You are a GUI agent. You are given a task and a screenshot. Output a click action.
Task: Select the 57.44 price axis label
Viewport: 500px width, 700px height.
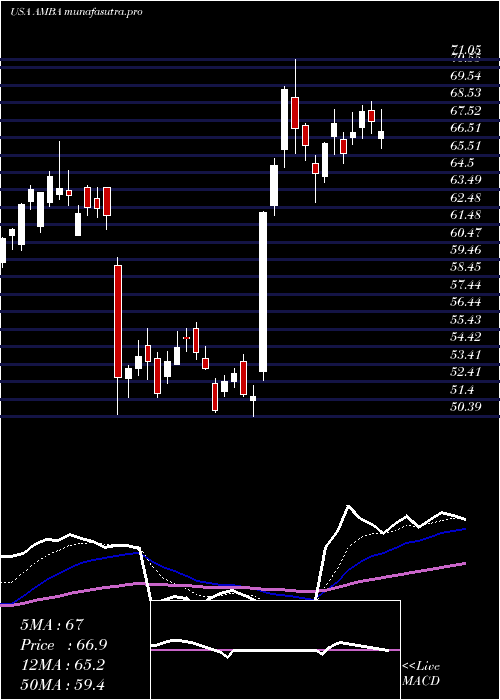coord(466,285)
